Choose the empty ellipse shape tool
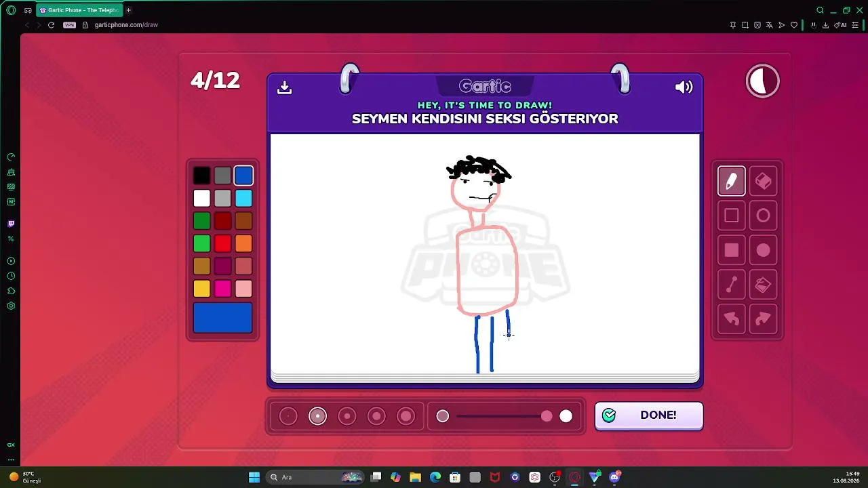This screenshot has width=868, height=488. coord(763,216)
